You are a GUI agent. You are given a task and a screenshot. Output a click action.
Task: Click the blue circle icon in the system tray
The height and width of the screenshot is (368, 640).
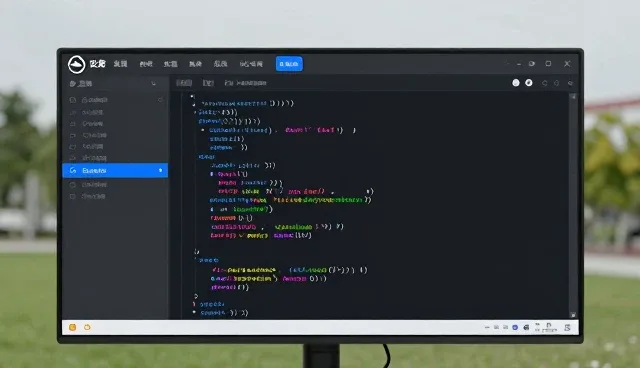click(x=515, y=328)
